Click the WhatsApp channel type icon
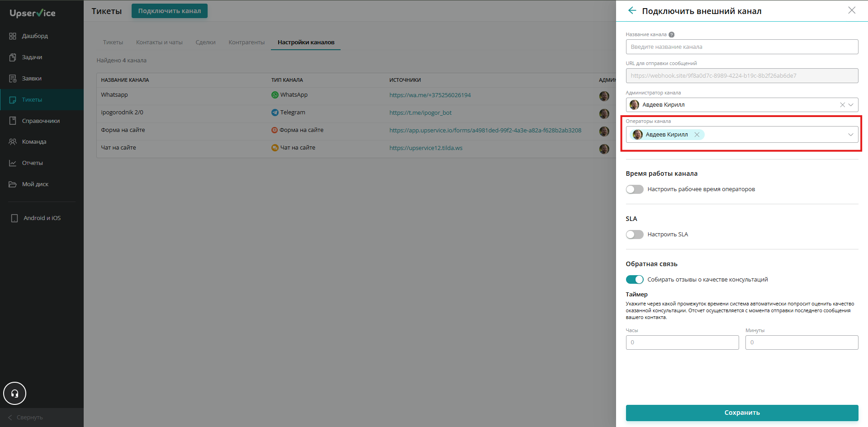This screenshot has height=427, width=868. [275, 95]
